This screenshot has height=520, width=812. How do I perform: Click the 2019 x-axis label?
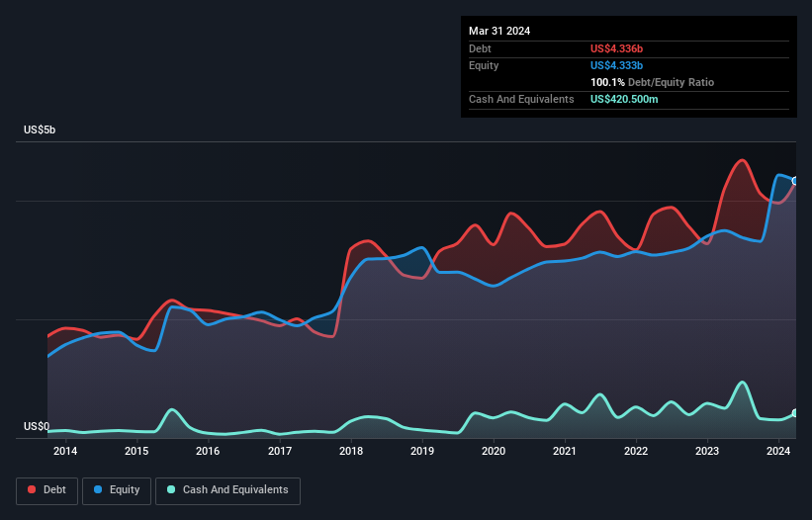pos(422,451)
